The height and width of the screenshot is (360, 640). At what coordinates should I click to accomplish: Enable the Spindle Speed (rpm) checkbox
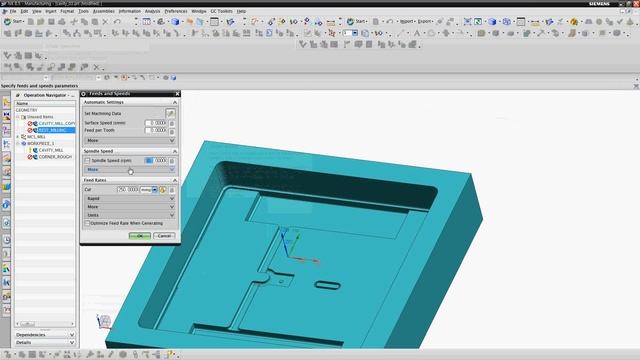(87, 161)
